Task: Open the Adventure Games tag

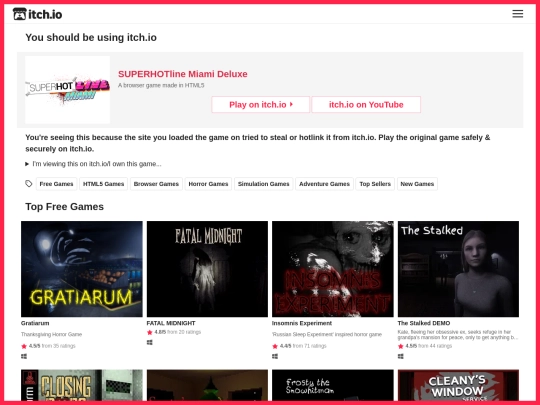Action: [x=324, y=184]
